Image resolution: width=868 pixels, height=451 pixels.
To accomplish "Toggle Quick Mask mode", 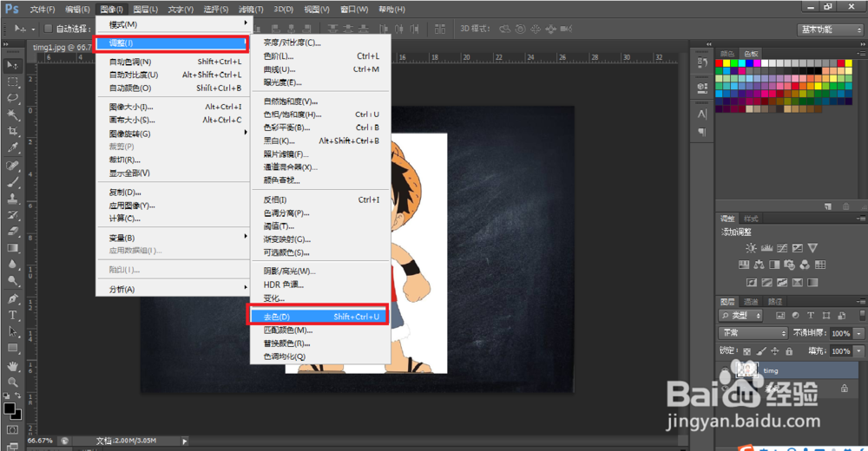I will 11,430.
